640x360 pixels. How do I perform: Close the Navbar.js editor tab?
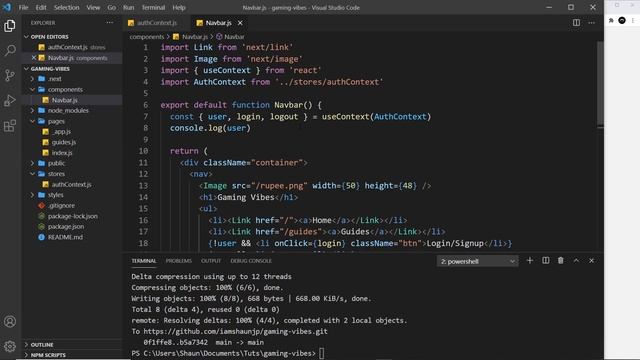tap(240, 23)
